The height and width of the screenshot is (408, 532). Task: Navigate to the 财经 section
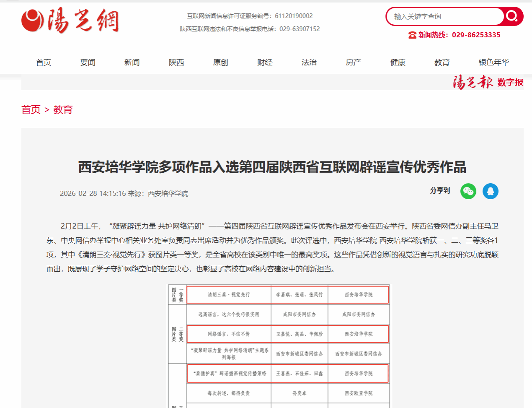[265, 62]
